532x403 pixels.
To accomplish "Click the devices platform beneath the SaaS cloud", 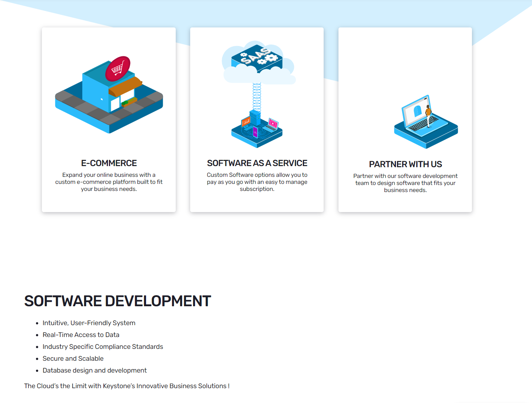I will [257, 131].
